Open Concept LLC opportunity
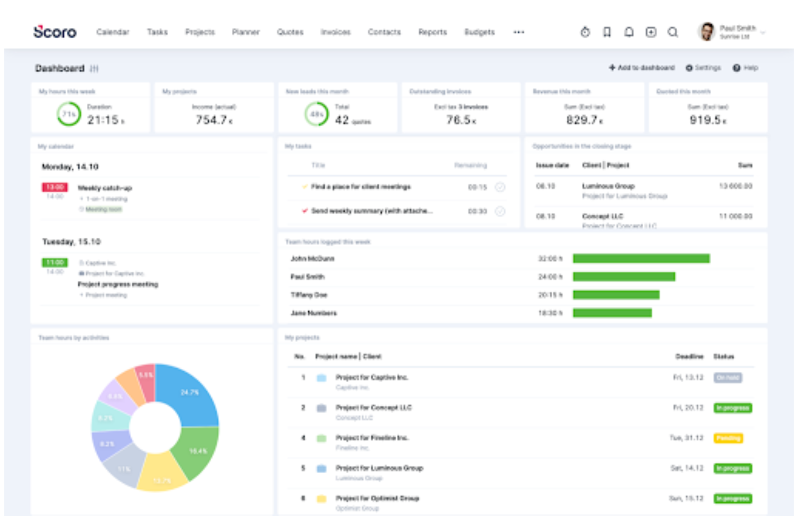798x532 pixels. 603,216
